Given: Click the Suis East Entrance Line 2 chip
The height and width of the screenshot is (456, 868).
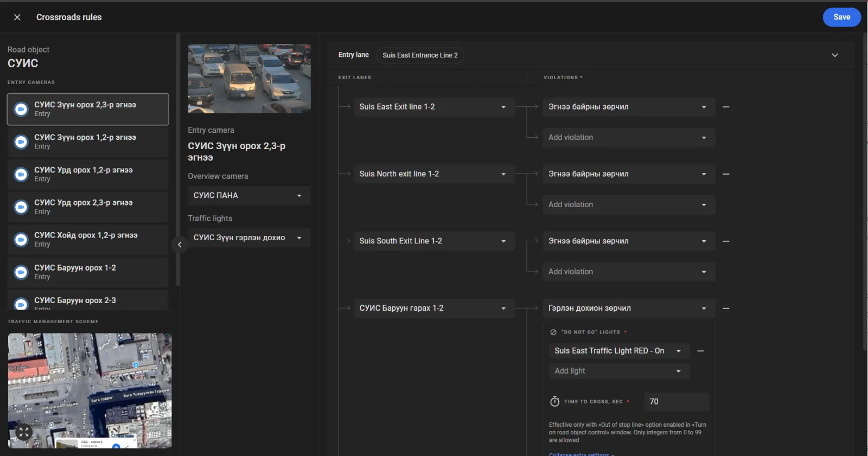Looking at the screenshot, I should click(420, 55).
